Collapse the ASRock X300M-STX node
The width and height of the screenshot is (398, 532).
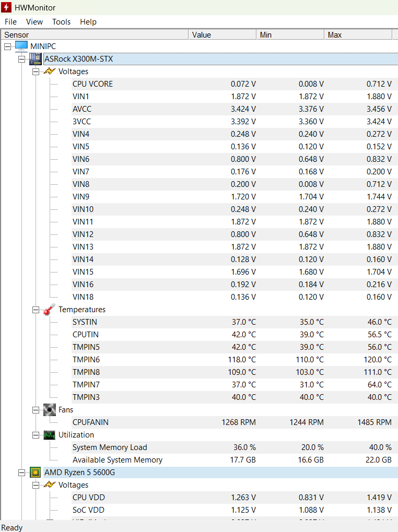point(21,59)
